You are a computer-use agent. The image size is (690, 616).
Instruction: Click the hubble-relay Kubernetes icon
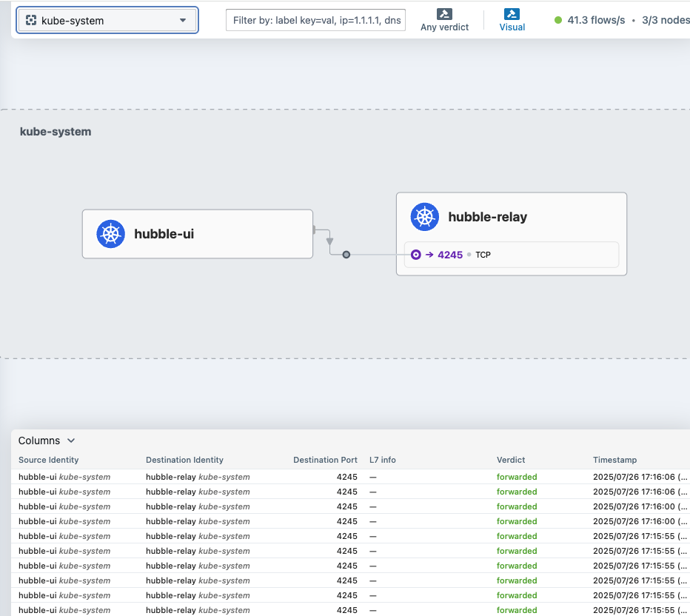[425, 217]
